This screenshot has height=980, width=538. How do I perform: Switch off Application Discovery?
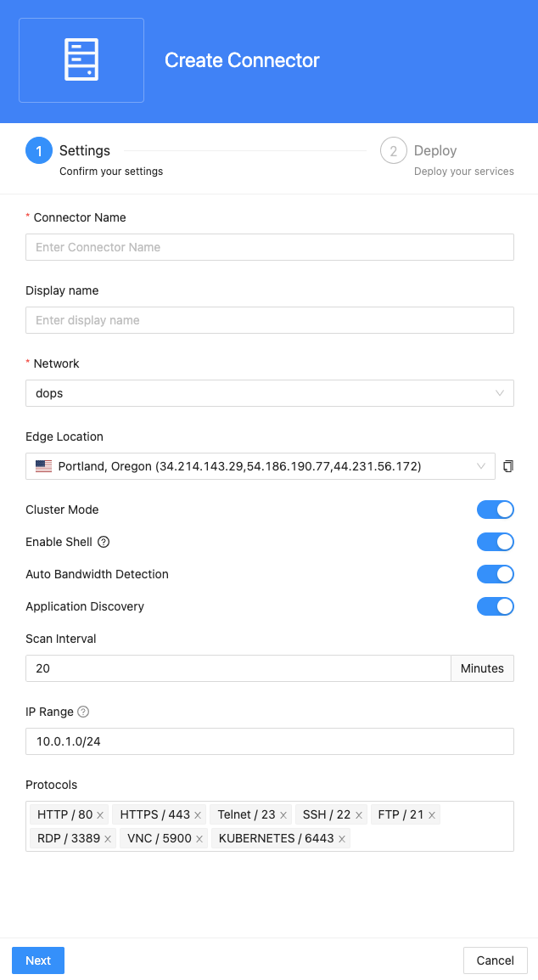pos(496,606)
